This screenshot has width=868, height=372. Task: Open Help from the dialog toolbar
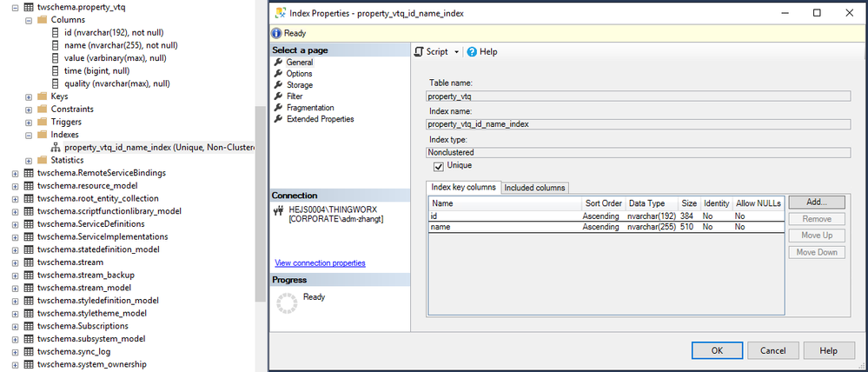point(482,52)
